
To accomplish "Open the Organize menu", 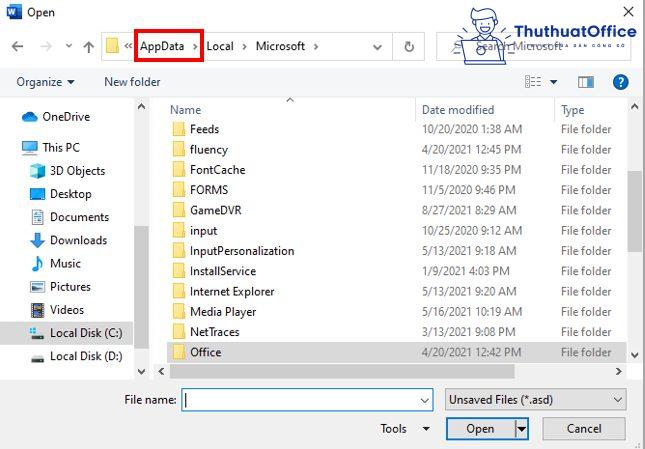I will point(45,82).
